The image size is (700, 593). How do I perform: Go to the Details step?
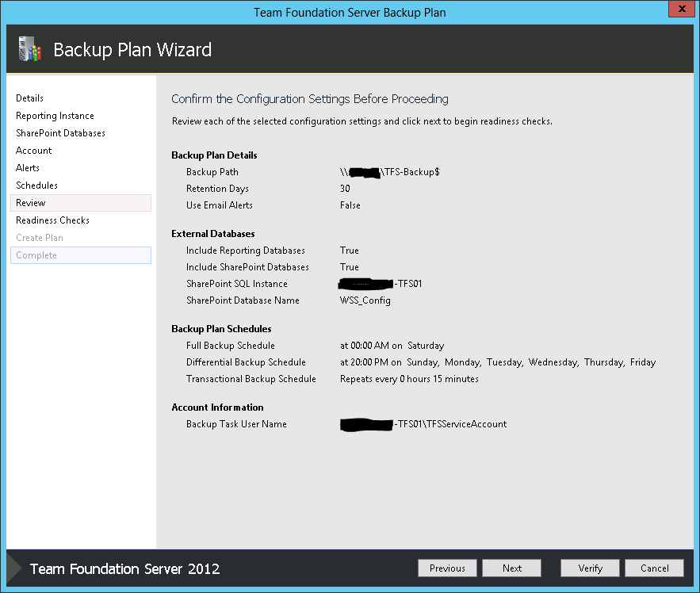click(x=29, y=98)
